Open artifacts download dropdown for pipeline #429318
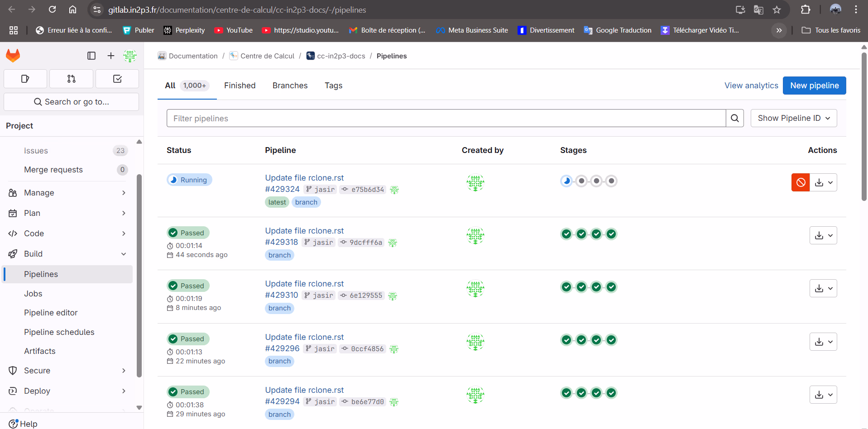Screen dimensions: 868x429 click(x=823, y=235)
